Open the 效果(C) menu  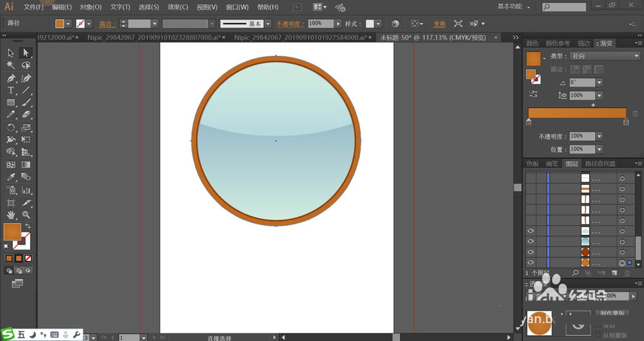point(178,7)
